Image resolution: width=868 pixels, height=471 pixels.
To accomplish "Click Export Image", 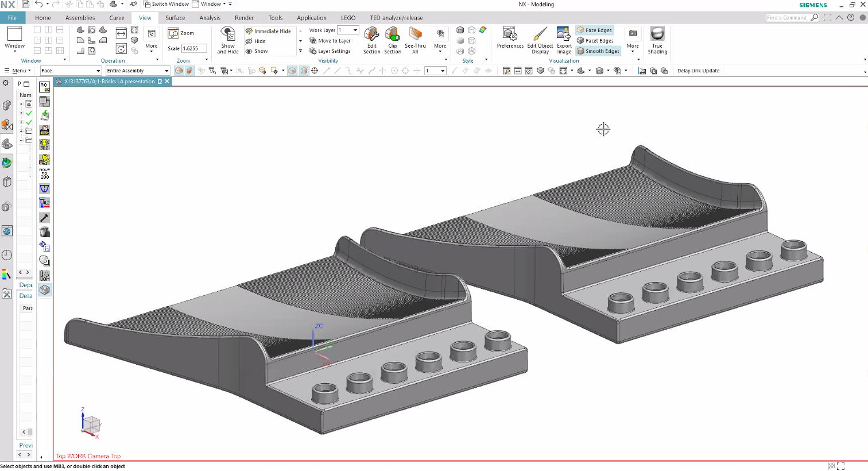I will click(x=564, y=40).
